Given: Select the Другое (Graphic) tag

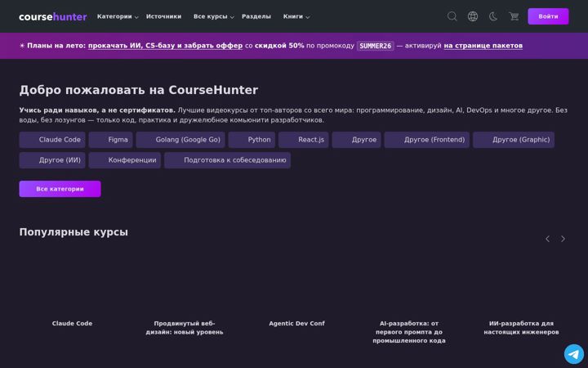Looking at the screenshot, I should pos(514,140).
